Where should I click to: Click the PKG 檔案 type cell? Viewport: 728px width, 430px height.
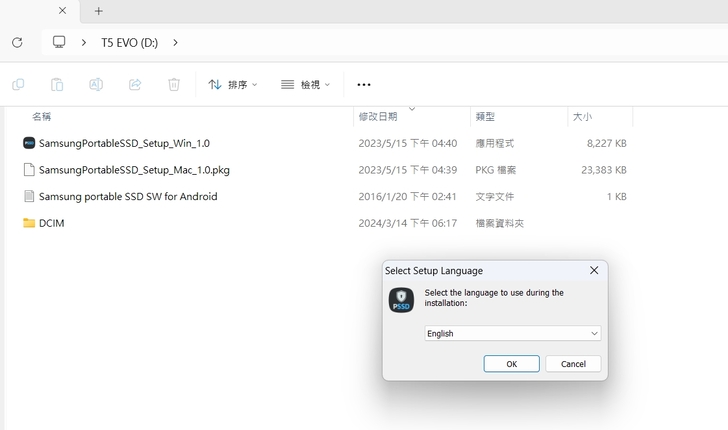[496, 170]
